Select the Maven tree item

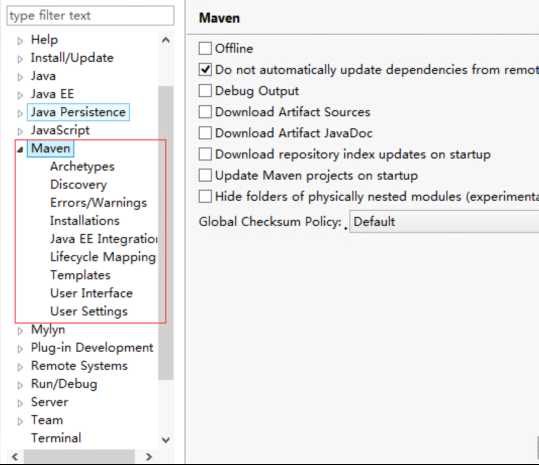(x=51, y=148)
